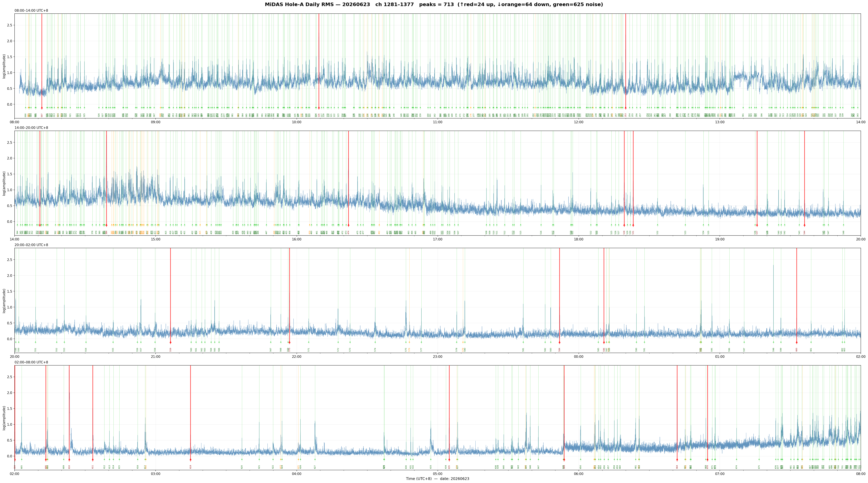Screen dimensions: 868x483
Task: Select the red peak marker labeled 528
Action: 624,225
